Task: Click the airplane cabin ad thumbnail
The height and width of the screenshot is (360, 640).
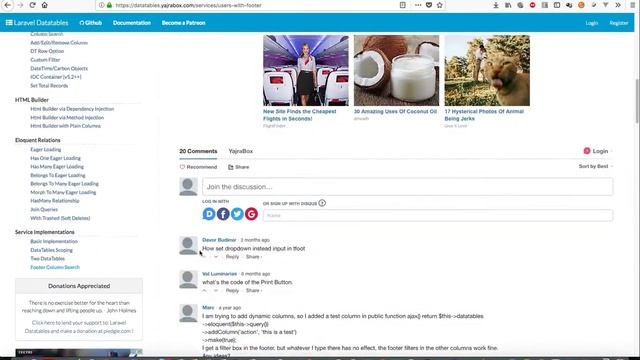Action: [x=306, y=70]
